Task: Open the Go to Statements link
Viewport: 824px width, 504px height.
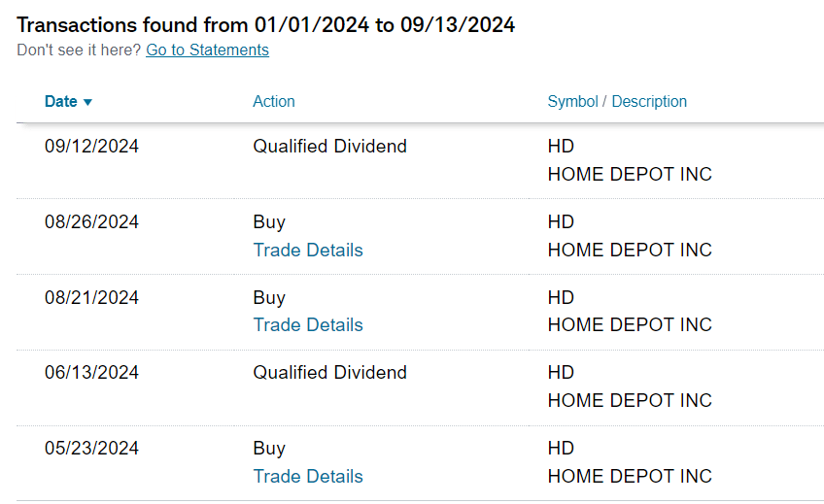Action: click(207, 50)
